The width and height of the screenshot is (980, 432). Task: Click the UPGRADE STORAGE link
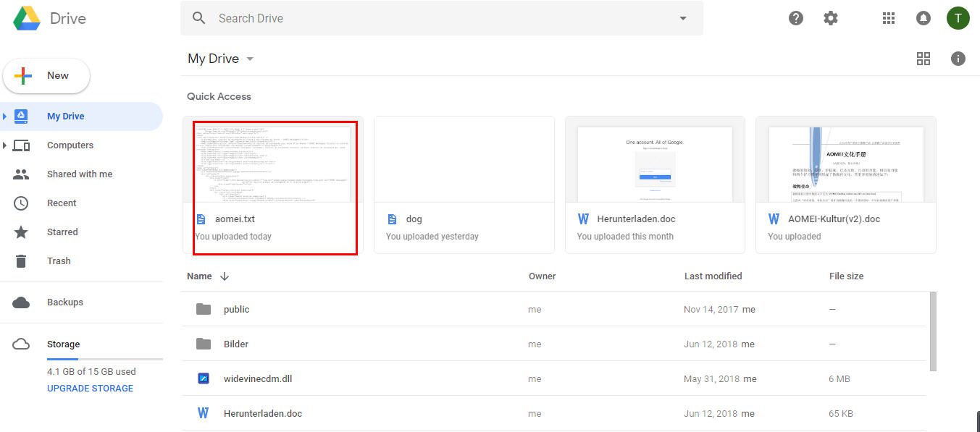(90, 388)
